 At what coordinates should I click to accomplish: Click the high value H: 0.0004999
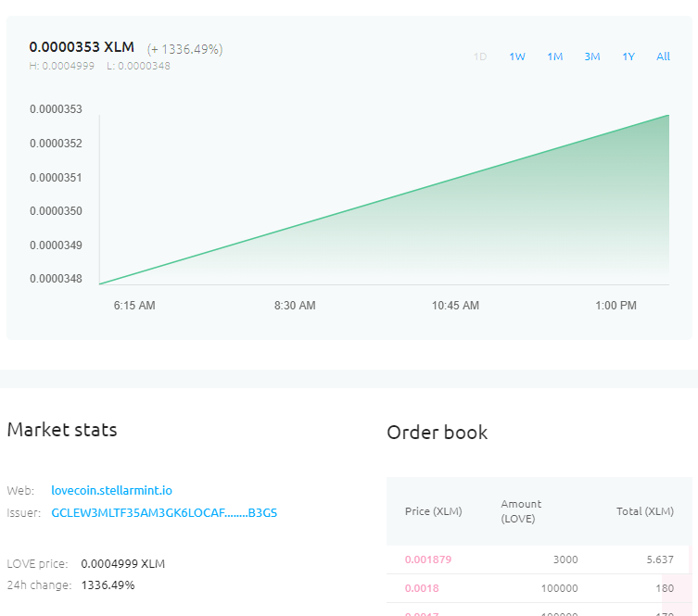(61, 66)
